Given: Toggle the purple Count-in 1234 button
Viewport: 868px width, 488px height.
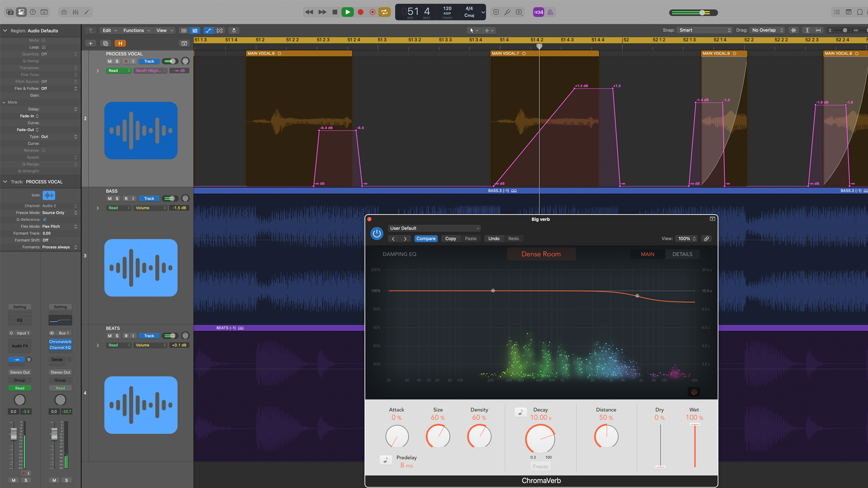Looking at the screenshot, I should (538, 12).
